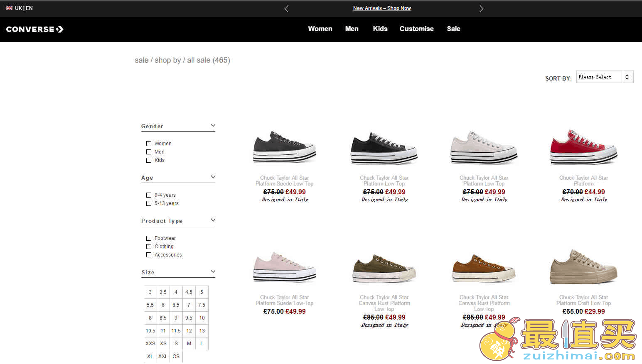Screen dimensions: 642x364
Task: Check the Men gender filter
Action: (x=149, y=152)
